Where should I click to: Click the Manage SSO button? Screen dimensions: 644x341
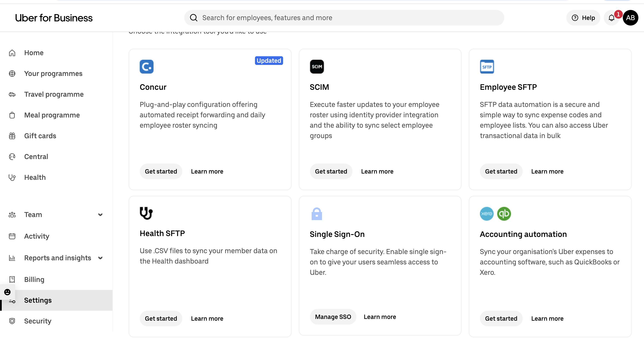coord(333,317)
